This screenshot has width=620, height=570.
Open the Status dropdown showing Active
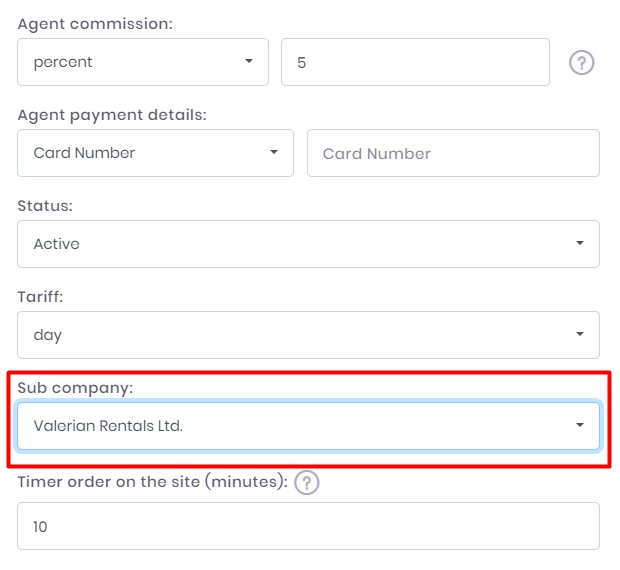(308, 244)
